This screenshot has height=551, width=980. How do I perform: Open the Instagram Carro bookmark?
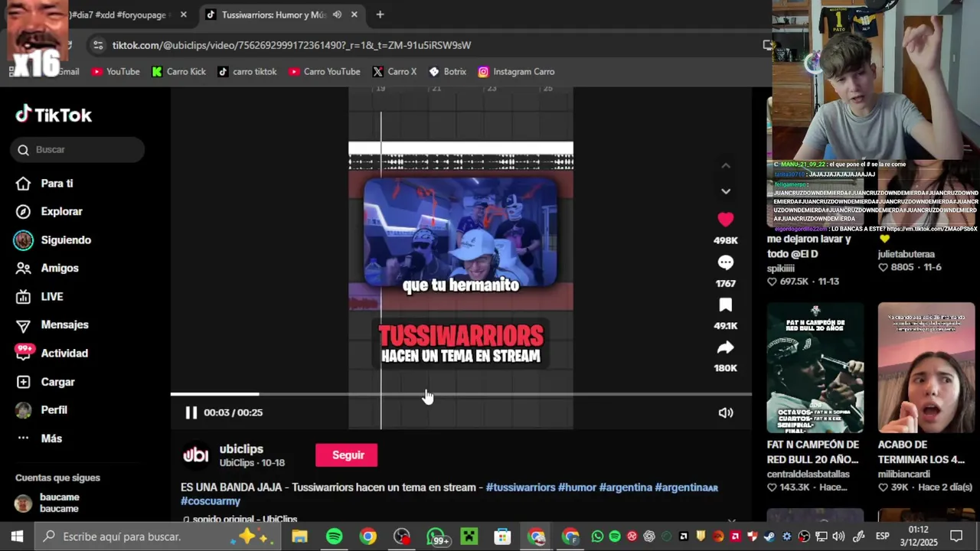pos(517,71)
